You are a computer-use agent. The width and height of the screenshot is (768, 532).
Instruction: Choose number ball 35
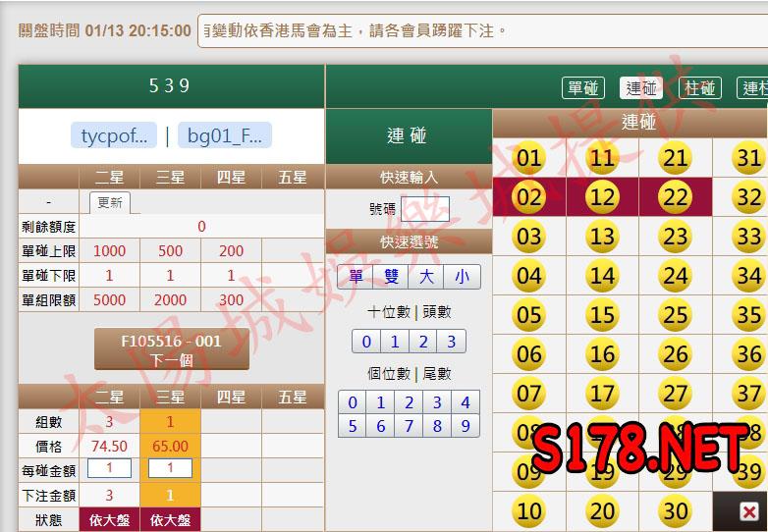(x=749, y=315)
